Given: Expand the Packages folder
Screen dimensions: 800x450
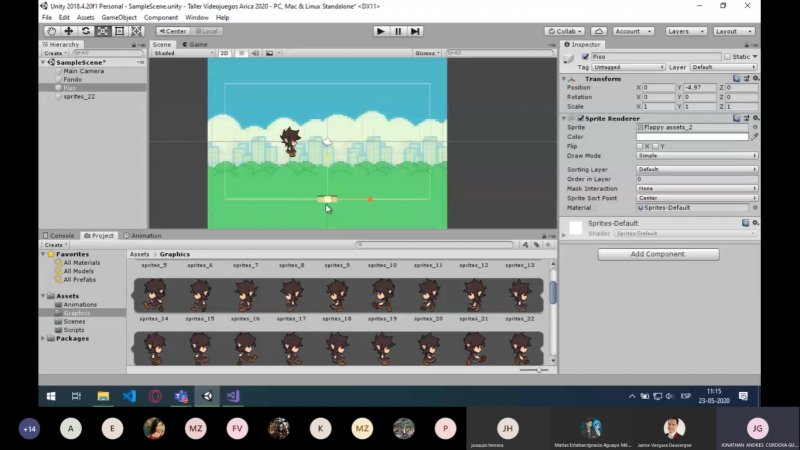Looking at the screenshot, I should click(x=43, y=339).
